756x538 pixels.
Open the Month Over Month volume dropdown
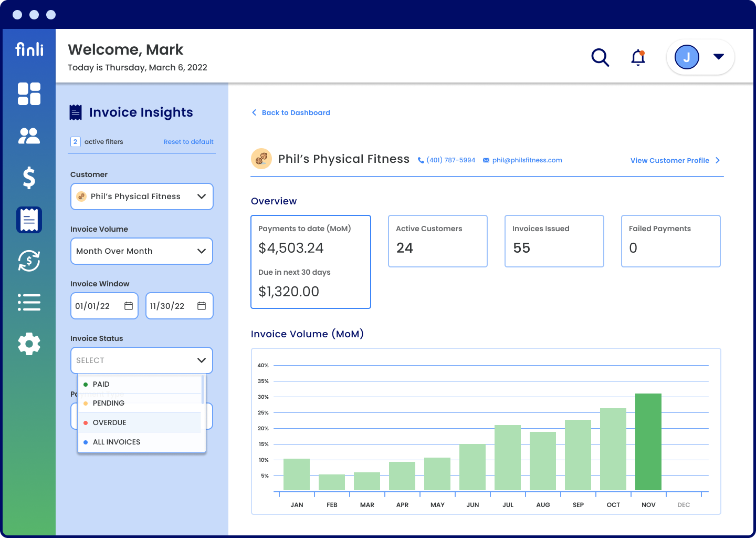click(x=142, y=251)
